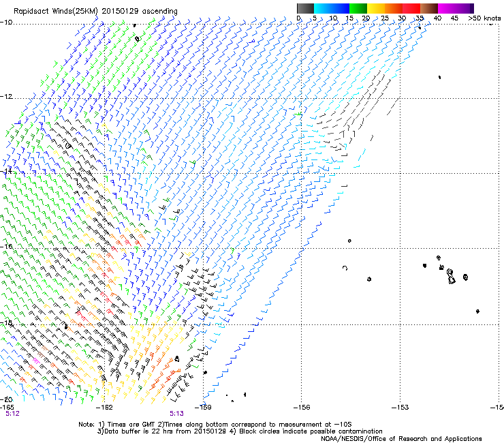Select the '-12' latitude axis label
The height and width of the screenshot is (443, 504).
6,97
